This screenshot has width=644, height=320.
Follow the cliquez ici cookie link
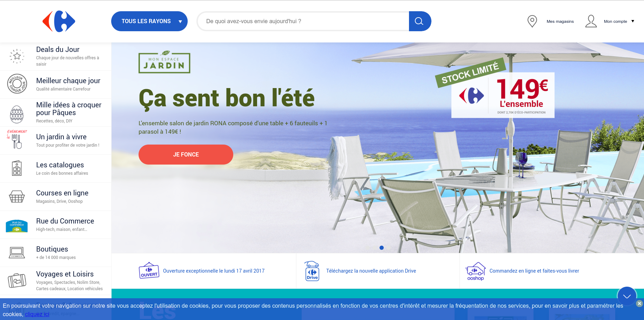click(37, 314)
